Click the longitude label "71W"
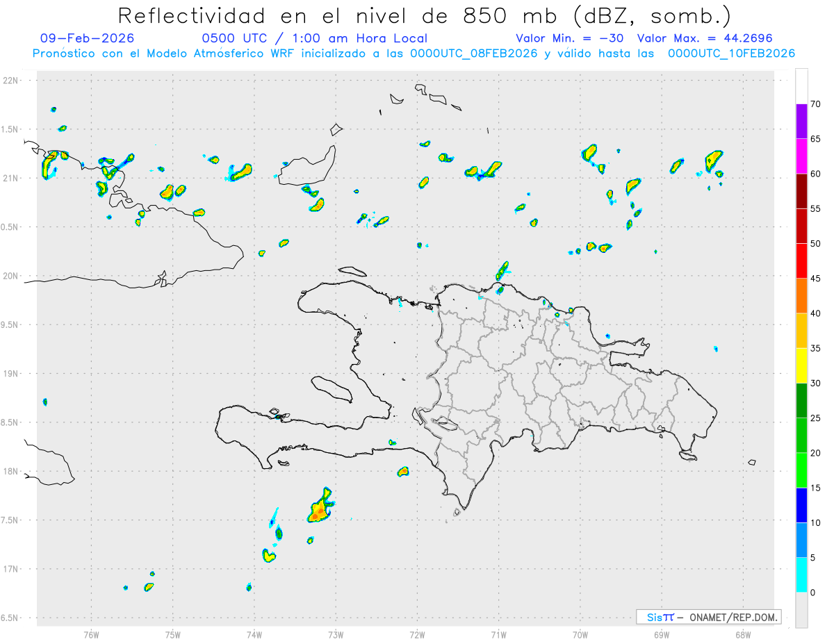 click(498, 634)
